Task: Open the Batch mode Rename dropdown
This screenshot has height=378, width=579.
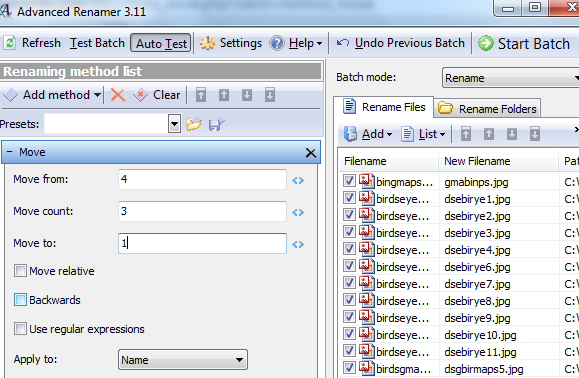Action: tap(511, 78)
